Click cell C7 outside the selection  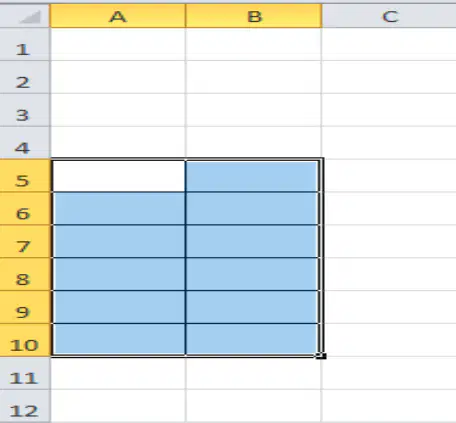tap(389, 241)
